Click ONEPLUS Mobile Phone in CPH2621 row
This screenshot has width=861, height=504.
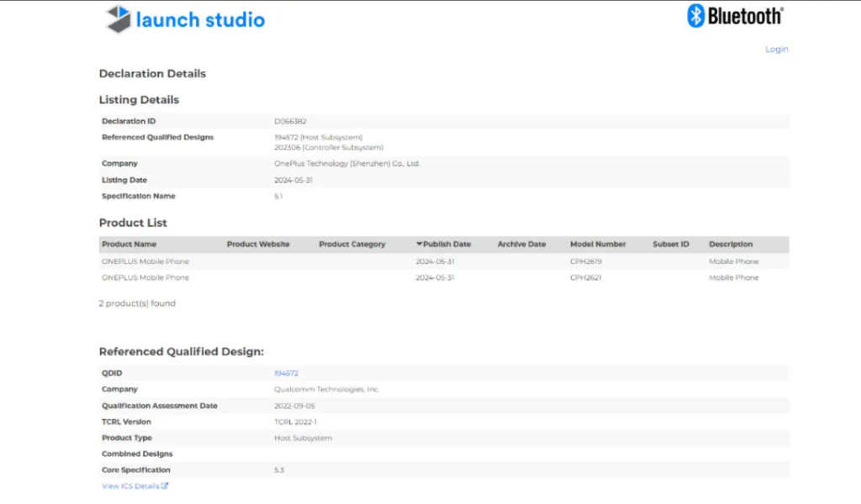click(x=145, y=278)
